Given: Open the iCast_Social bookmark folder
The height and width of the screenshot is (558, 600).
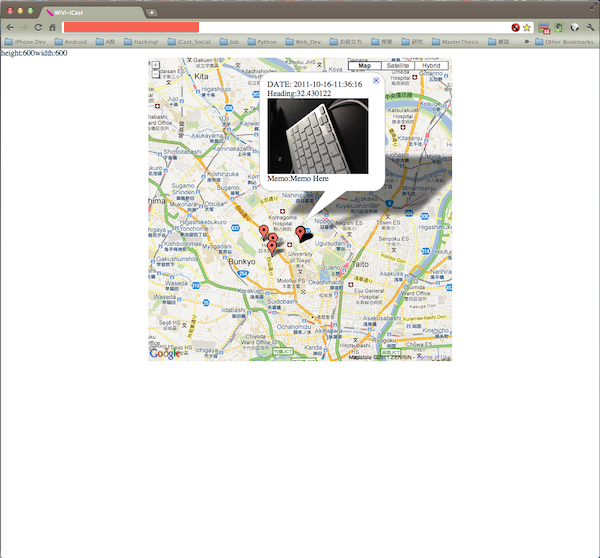Looking at the screenshot, I should point(189,42).
